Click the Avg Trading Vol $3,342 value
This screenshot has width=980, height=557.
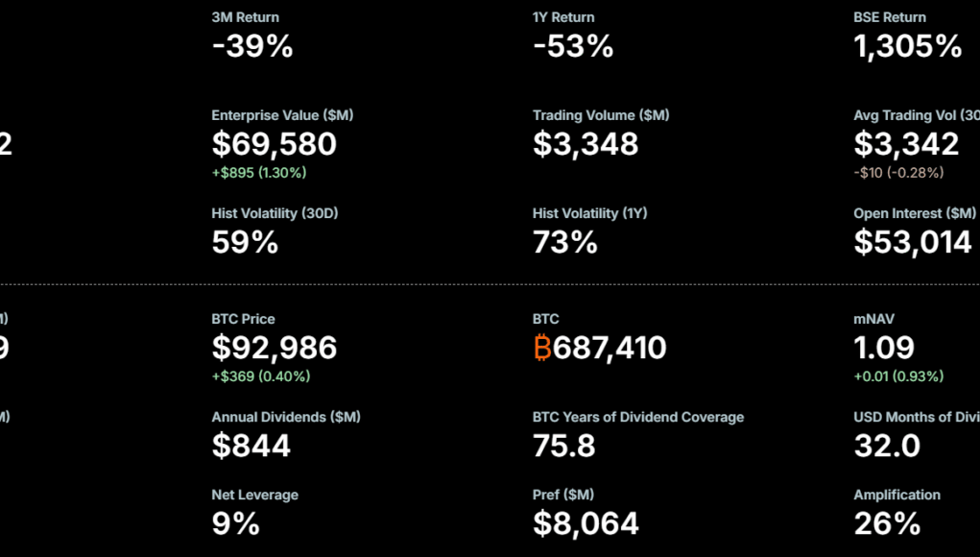[906, 144]
